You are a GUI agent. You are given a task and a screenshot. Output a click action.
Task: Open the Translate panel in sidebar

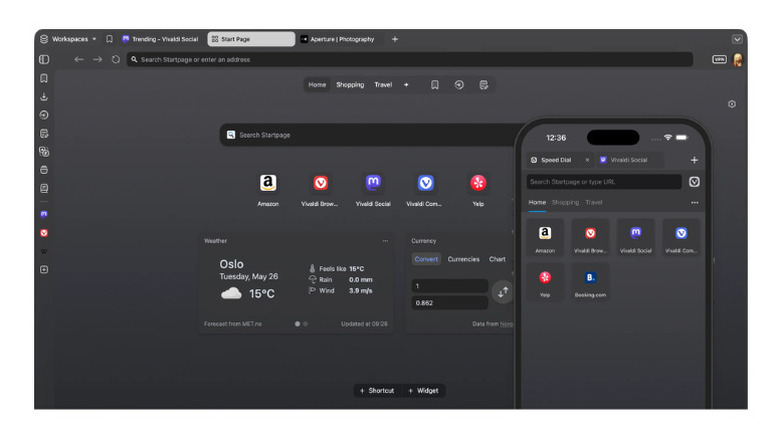pyautogui.click(x=44, y=152)
